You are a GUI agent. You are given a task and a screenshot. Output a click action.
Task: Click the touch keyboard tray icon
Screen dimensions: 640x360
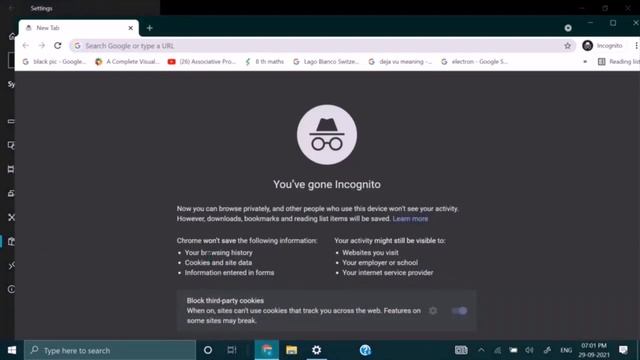461,350
